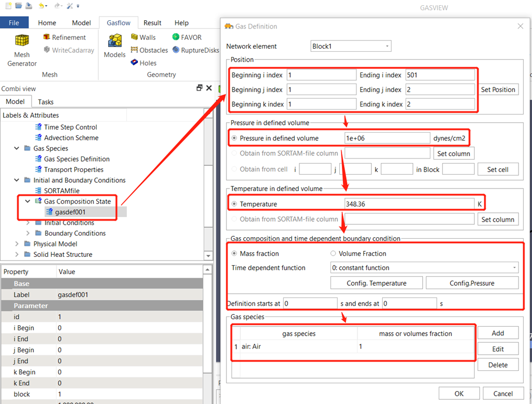The width and height of the screenshot is (532, 404).
Task: Click the Edit gas species button
Action: (x=498, y=349)
